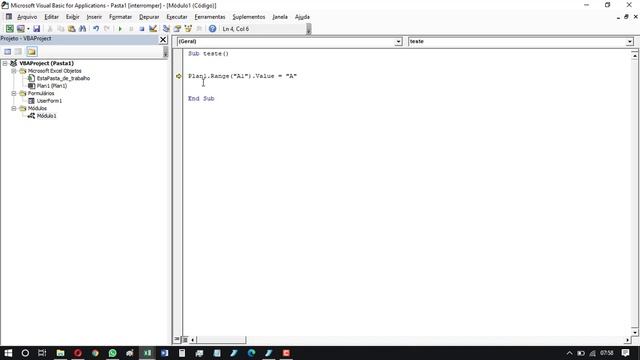
Task: Open the Exibir menu
Action: tap(73, 17)
